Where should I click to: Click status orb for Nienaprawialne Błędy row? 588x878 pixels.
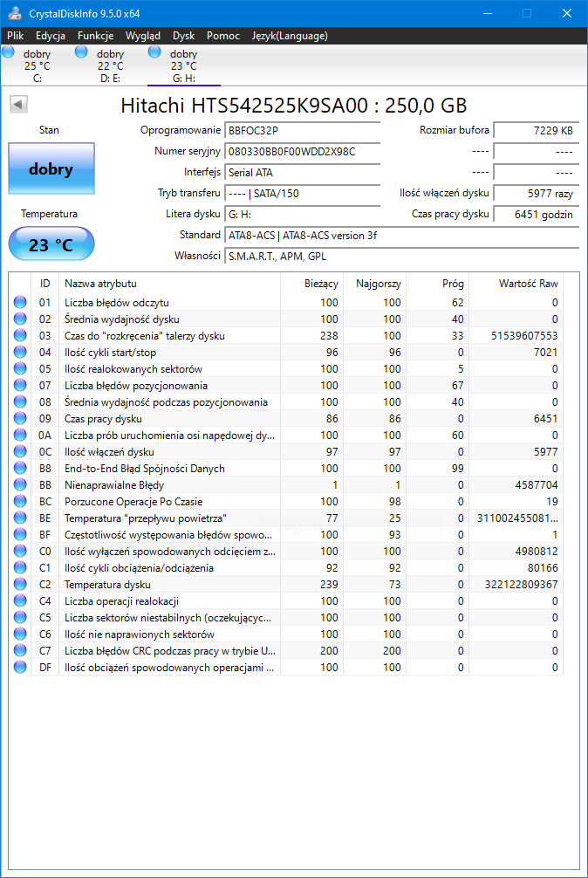tap(20, 485)
